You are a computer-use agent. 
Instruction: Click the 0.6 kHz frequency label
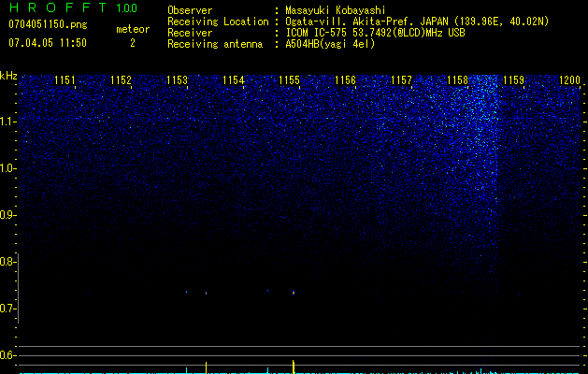point(8,355)
